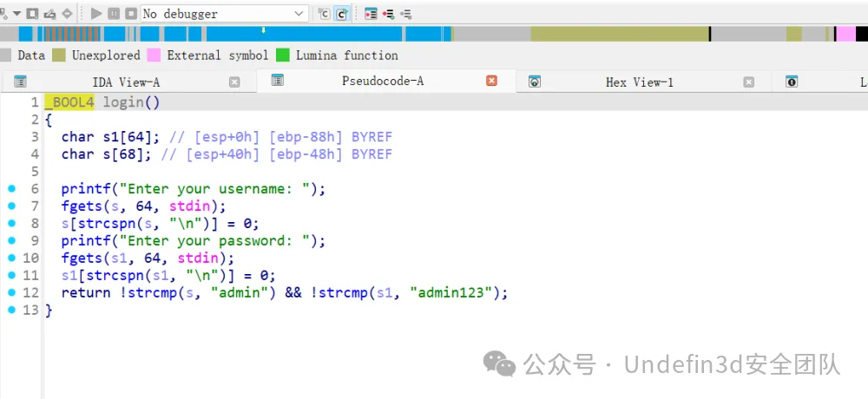Open the 'No debugger' dropdown
The height and width of the screenshot is (399, 868).
pos(299,14)
